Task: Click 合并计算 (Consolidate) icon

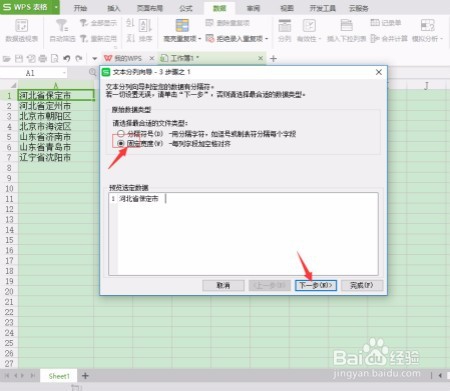Action: (375, 38)
